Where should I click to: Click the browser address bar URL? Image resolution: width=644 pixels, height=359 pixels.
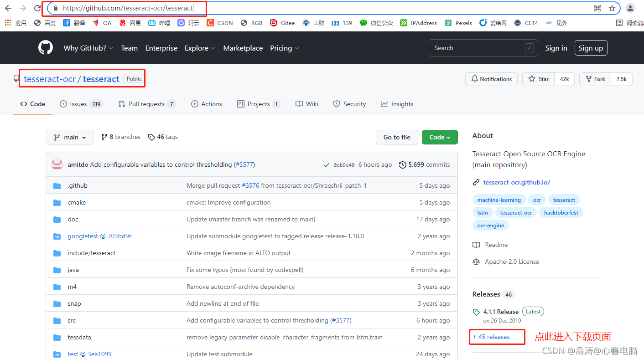(128, 8)
